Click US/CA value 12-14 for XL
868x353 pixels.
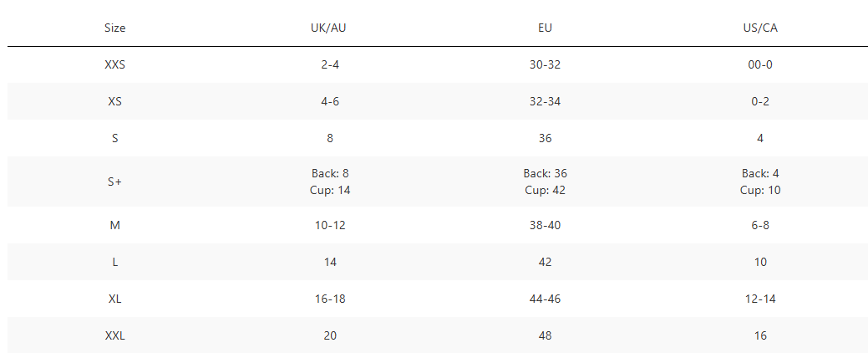tap(760, 299)
